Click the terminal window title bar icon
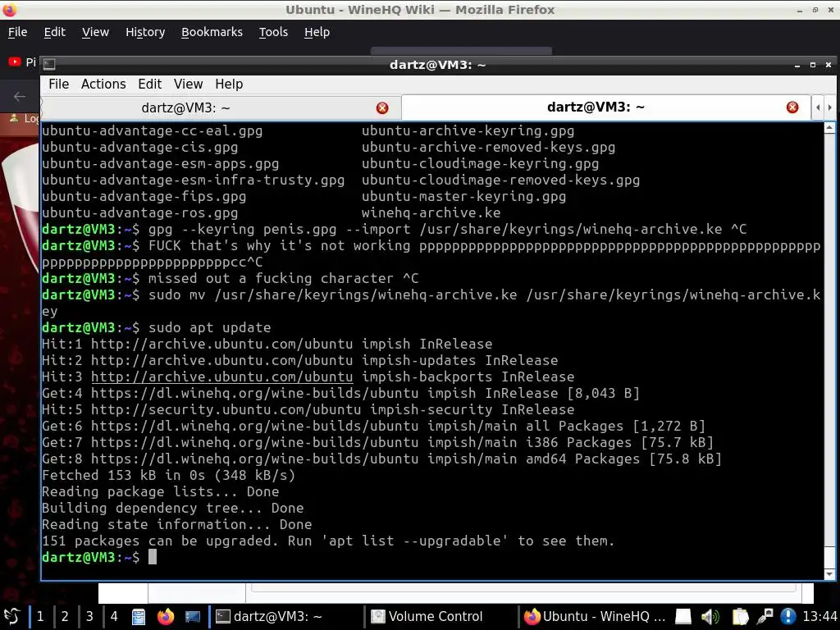This screenshot has width=840, height=630. pos(49,64)
